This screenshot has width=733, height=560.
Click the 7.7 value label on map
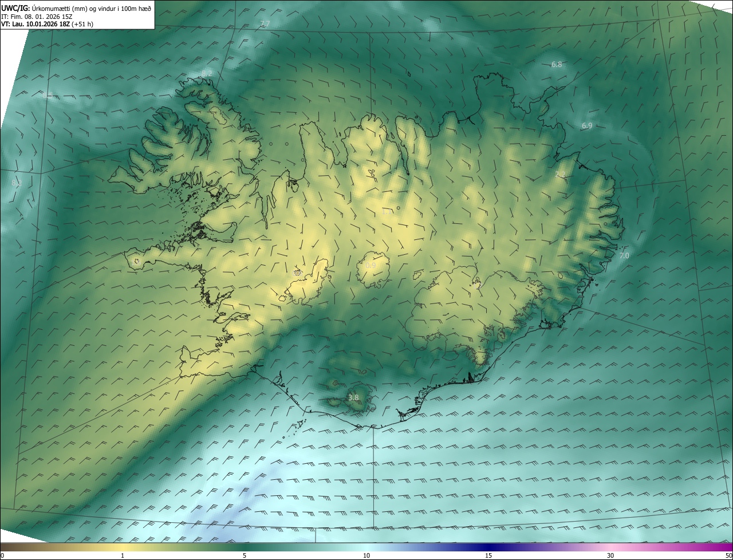265,23
